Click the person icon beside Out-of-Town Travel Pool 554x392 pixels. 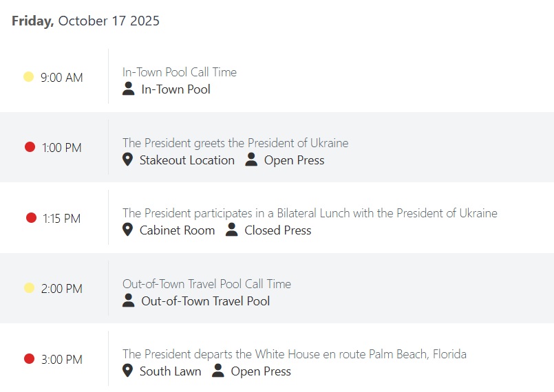[x=128, y=301]
